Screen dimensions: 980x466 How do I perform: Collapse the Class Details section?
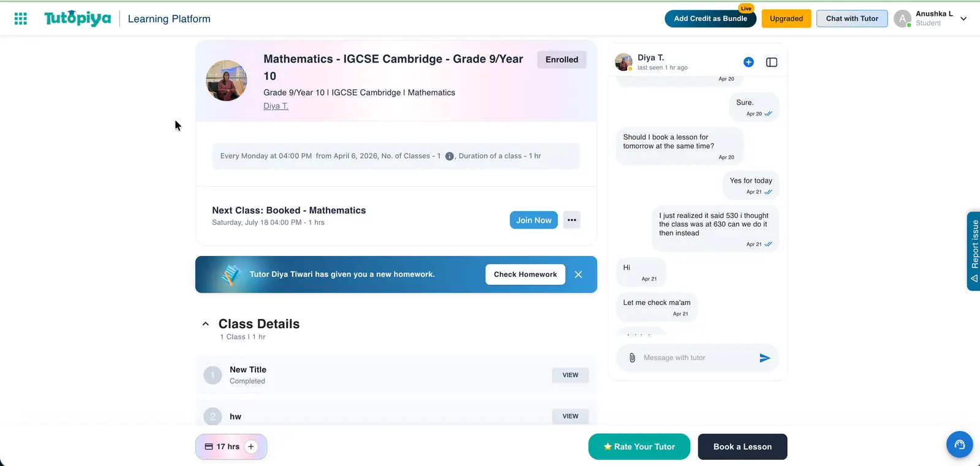click(206, 324)
